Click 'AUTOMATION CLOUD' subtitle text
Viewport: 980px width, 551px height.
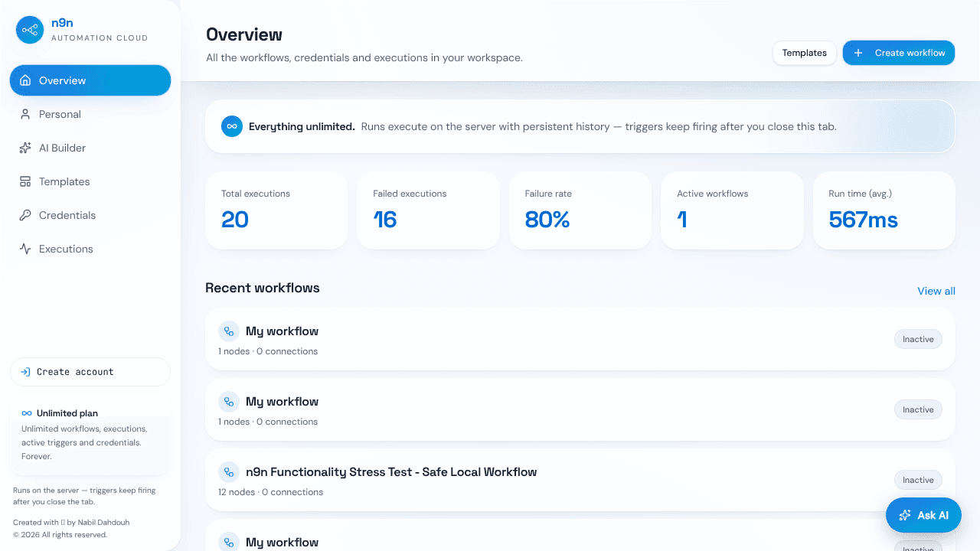[100, 37]
